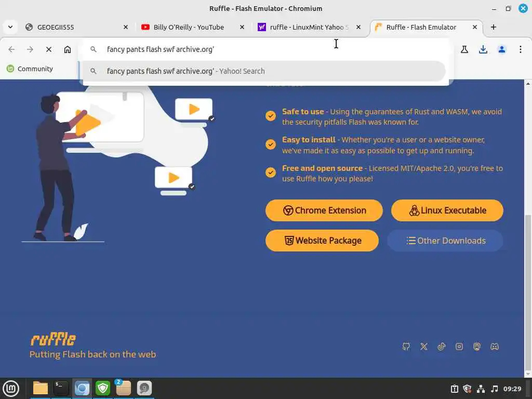Click the 09:29 clock in the panel
Image resolution: width=532 pixels, height=399 pixels.
(512, 389)
